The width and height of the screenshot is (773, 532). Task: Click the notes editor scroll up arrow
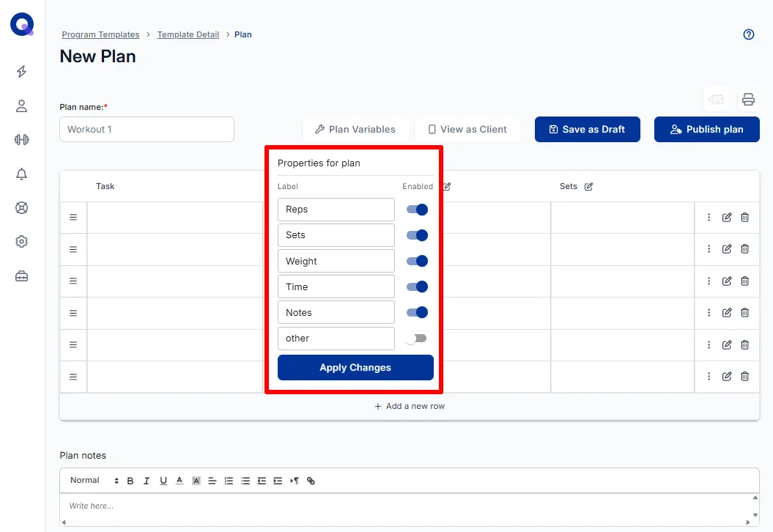(755, 498)
